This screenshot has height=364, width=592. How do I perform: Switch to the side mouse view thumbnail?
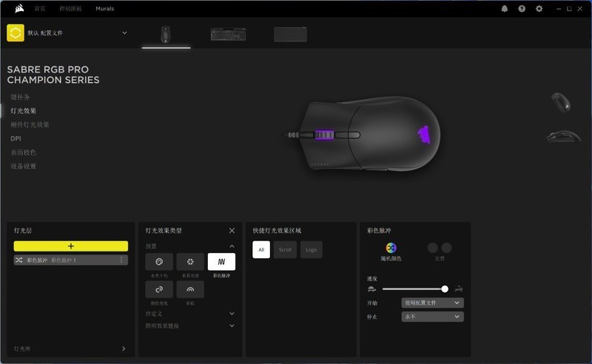coord(564,136)
